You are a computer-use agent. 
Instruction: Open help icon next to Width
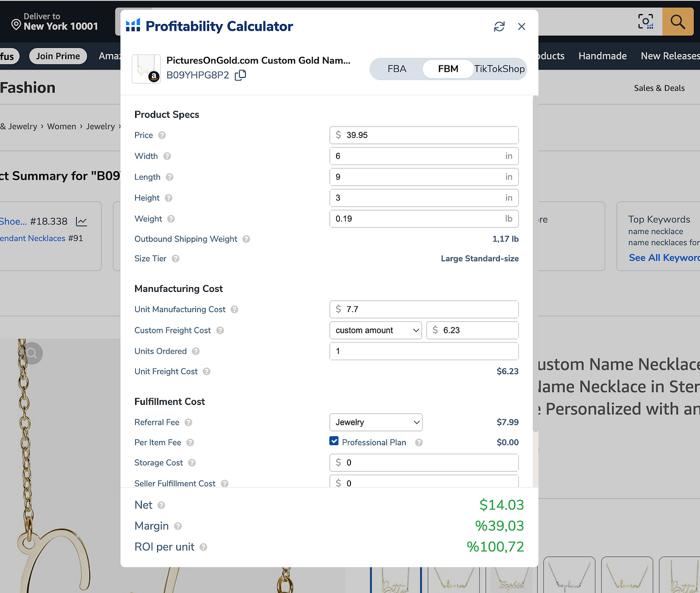[x=167, y=156]
